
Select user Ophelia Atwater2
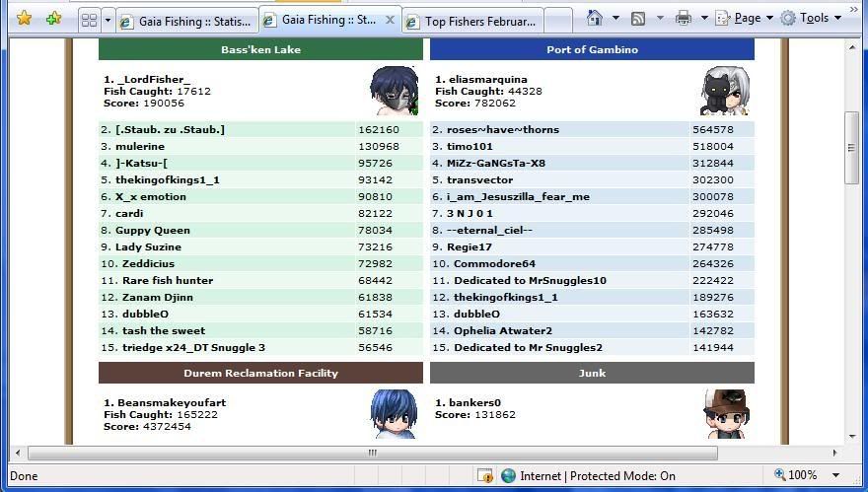tap(503, 330)
